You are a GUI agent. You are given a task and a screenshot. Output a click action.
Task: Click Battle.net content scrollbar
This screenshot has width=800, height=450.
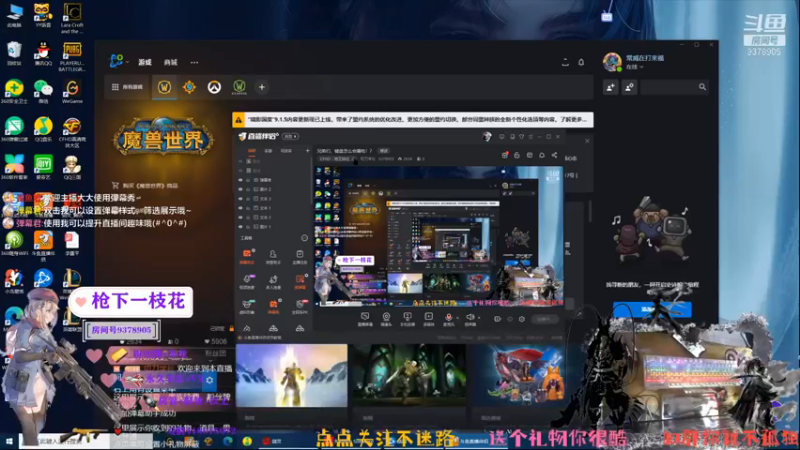click(x=591, y=211)
